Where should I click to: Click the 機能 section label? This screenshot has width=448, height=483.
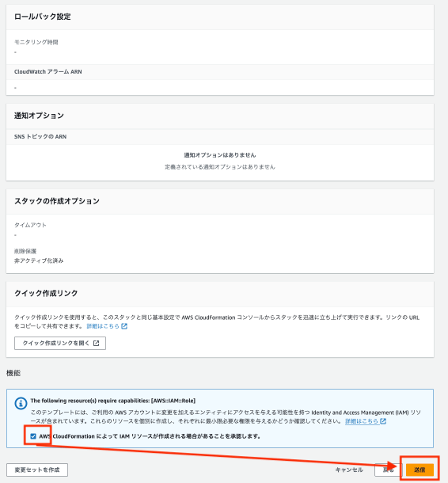point(13,373)
